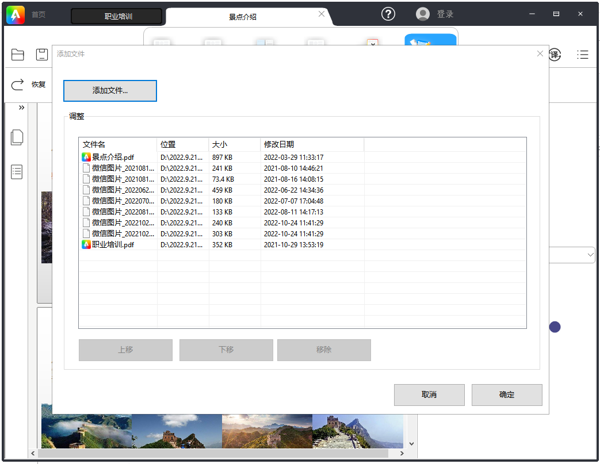The image size is (600, 464).
Task: Click the 取消 button
Action: pos(429,395)
